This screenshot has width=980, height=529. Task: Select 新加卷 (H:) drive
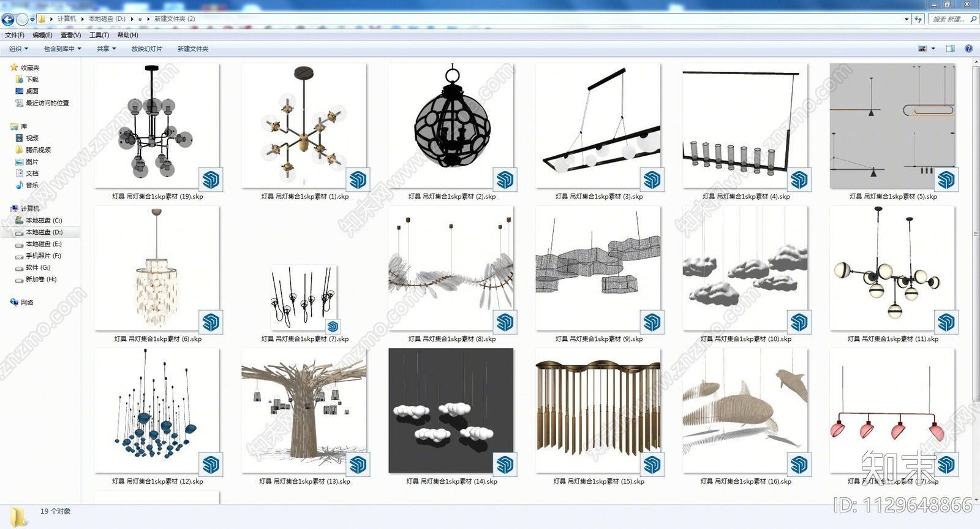pos(36,279)
